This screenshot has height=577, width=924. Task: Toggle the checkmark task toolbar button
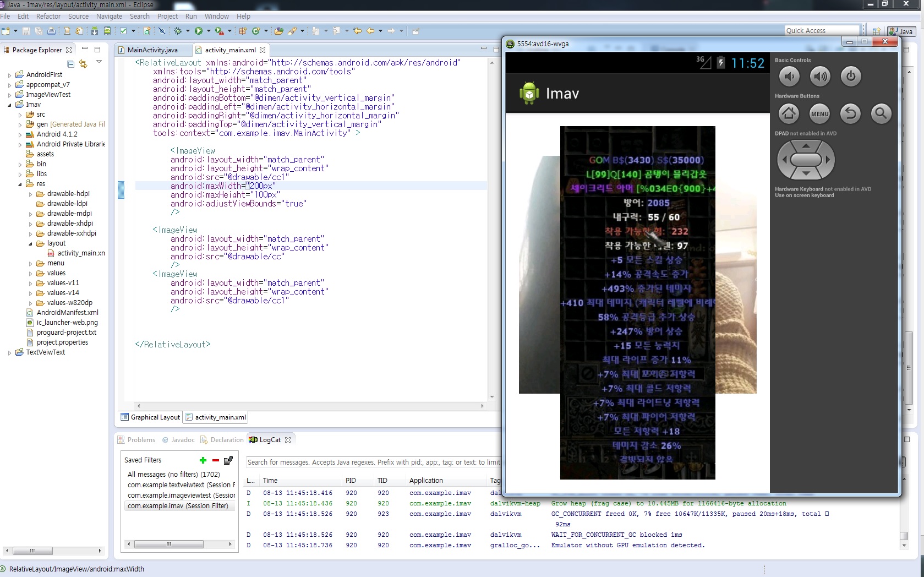123,31
